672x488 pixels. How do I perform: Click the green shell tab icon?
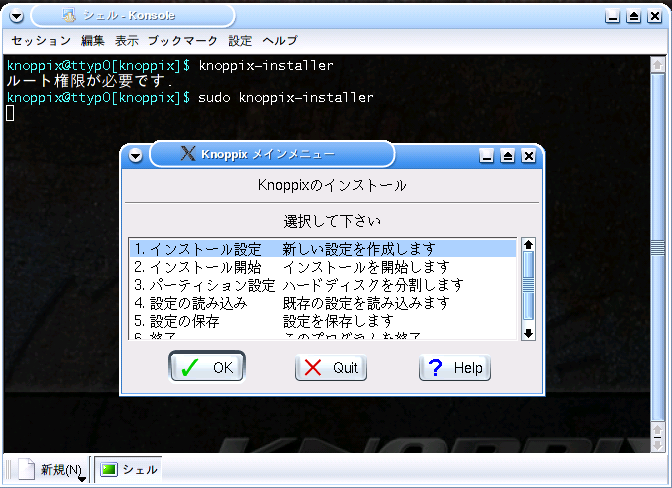pyautogui.click(x=109, y=470)
